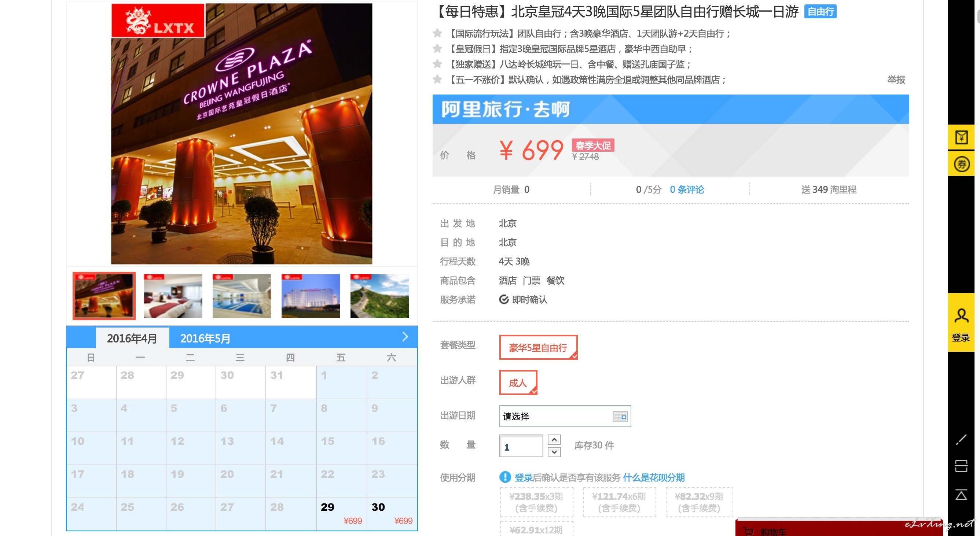Viewport: 980px width, 536px height.
Task: Select April 29 priced ¥699
Action: coord(341,514)
